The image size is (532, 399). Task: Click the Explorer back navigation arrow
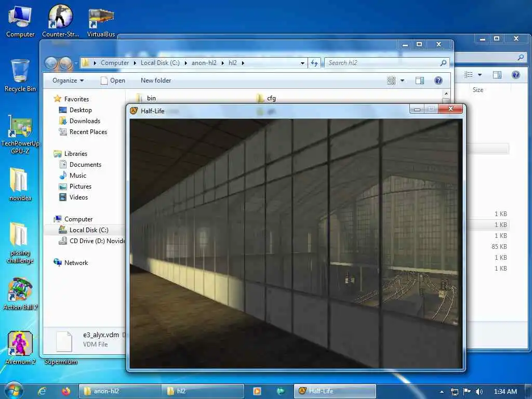(x=51, y=63)
